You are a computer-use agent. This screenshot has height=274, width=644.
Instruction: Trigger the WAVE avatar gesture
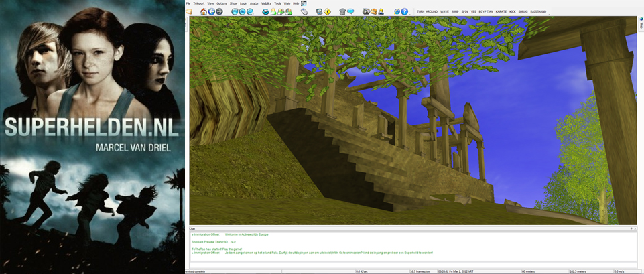coord(444,12)
